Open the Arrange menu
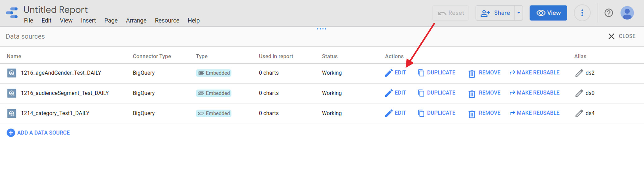644x176 pixels. (136, 21)
